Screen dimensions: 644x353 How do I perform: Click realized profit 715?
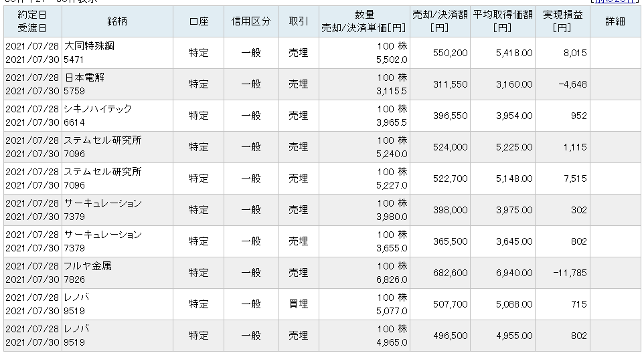(x=578, y=304)
